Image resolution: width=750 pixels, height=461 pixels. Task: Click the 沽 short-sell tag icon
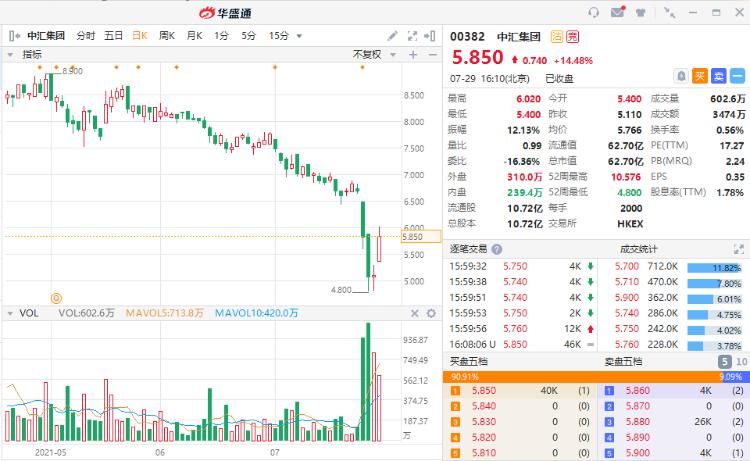557,37
